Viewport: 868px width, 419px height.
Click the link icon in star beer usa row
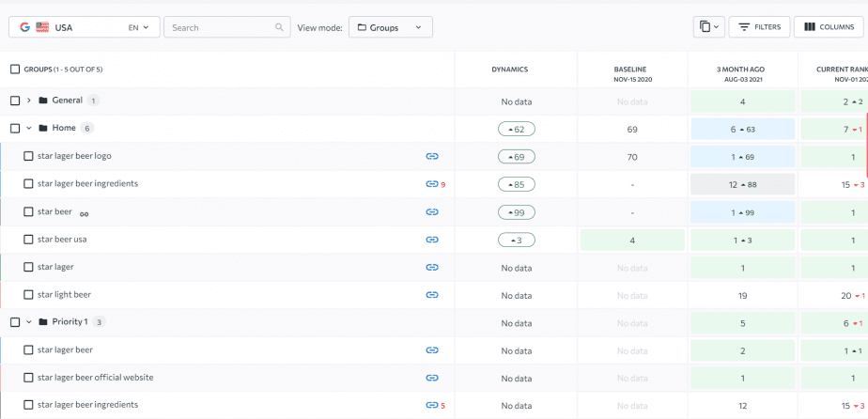click(432, 240)
